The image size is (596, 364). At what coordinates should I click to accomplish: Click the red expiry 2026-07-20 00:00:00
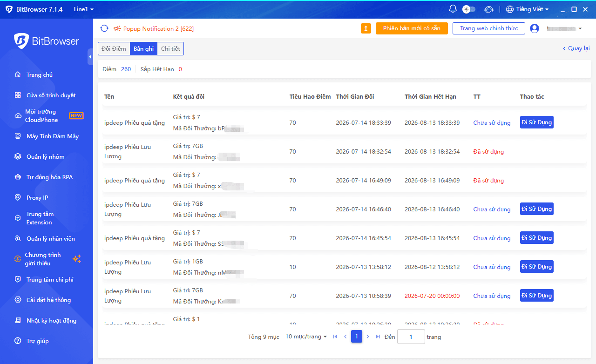[432, 296]
